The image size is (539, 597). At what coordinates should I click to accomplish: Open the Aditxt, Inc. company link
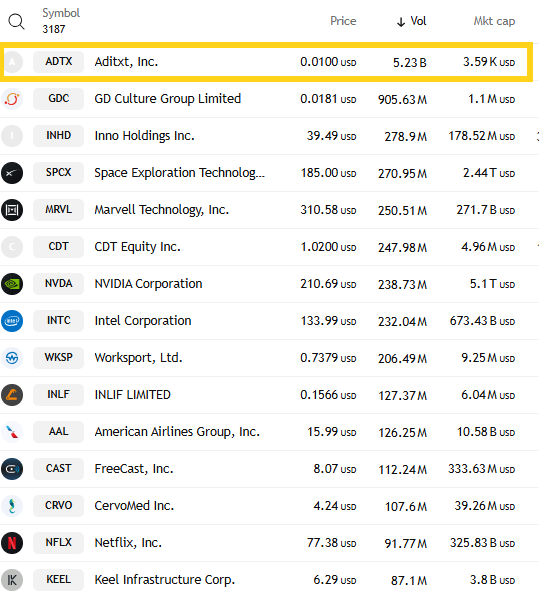[x=126, y=62]
